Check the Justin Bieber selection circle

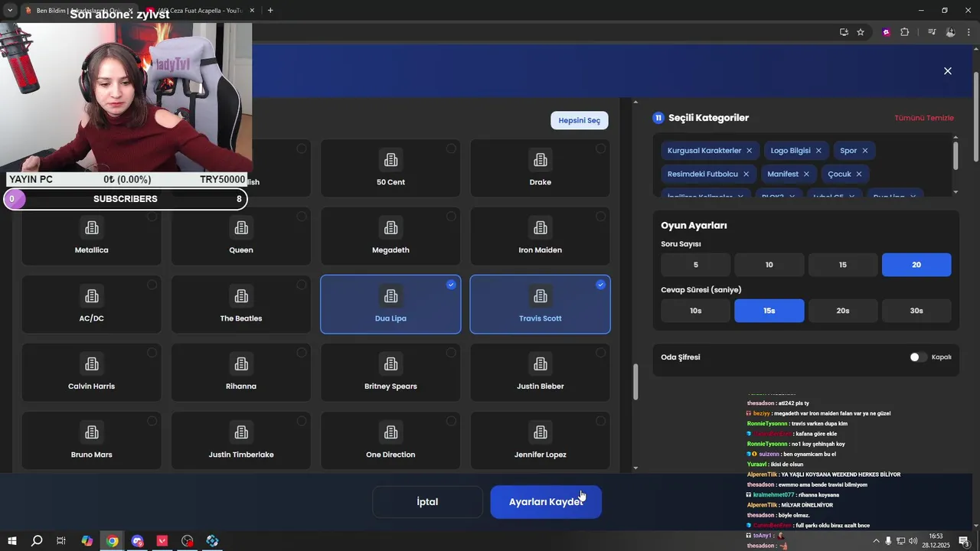pyautogui.click(x=600, y=353)
